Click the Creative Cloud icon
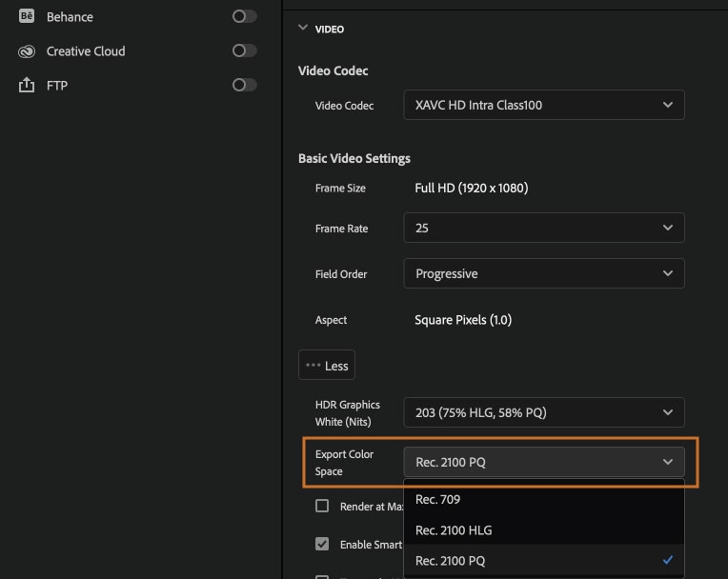Screen dimensions: 728x579 (27, 51)
